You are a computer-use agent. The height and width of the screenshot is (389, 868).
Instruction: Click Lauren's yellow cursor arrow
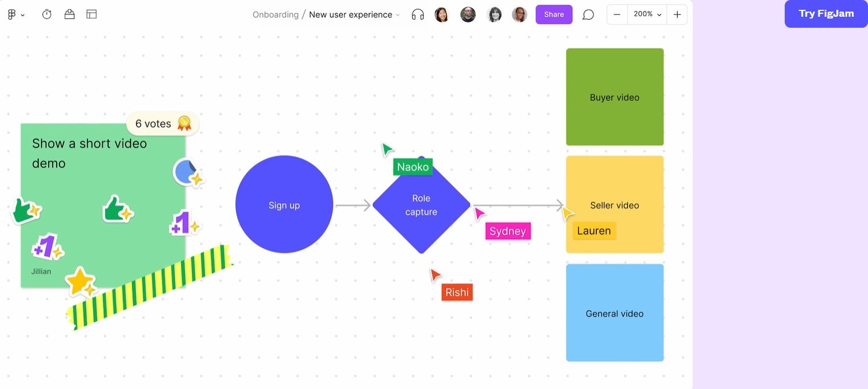coord(568,213)
